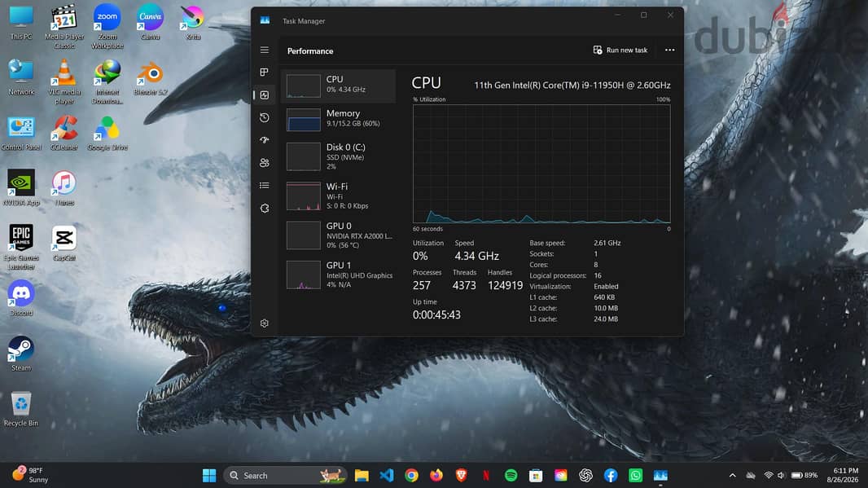868x488 pixels.
Task: Open Canva desktop shortcut
Action: (151, 23)
